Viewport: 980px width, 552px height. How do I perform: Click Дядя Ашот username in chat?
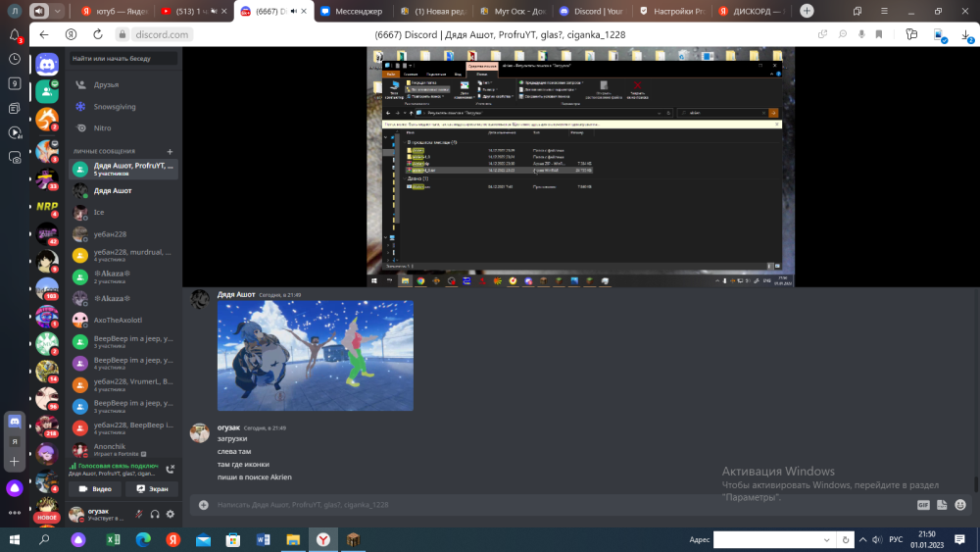236,294
